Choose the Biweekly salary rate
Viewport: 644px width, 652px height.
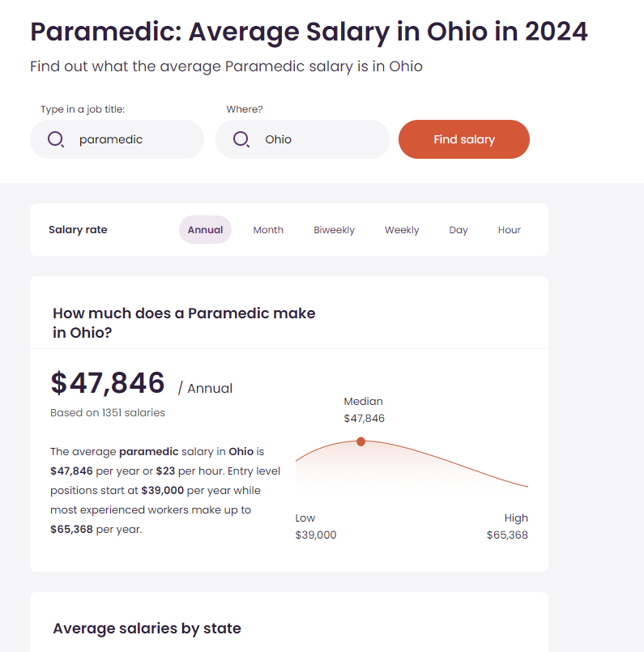[334, 230]
